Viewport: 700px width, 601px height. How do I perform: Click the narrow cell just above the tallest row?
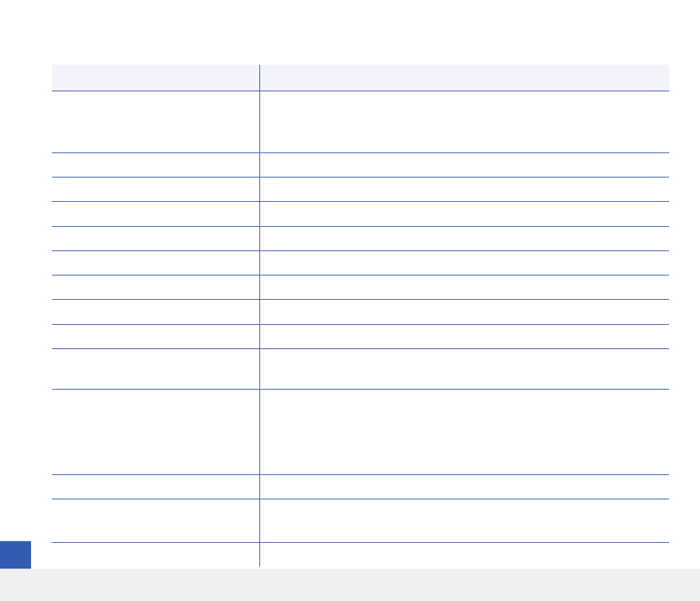point(155,369)
